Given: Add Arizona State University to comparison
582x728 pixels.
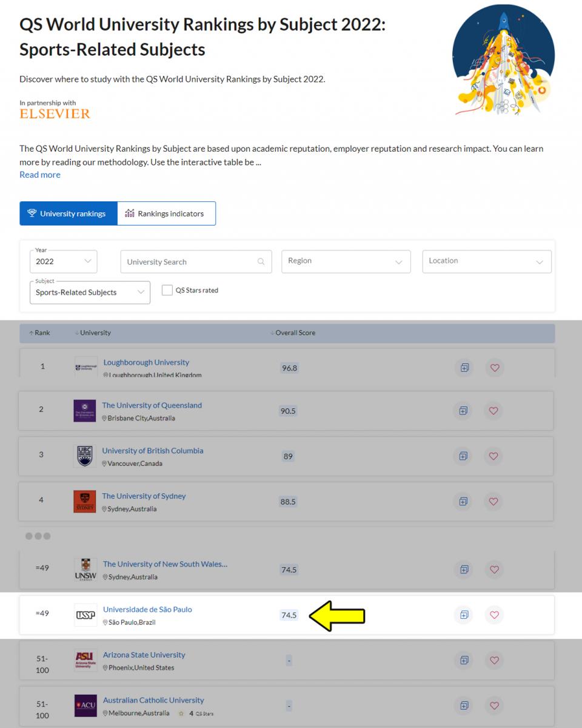Looking at the screenshot, I should coord(464,661).
